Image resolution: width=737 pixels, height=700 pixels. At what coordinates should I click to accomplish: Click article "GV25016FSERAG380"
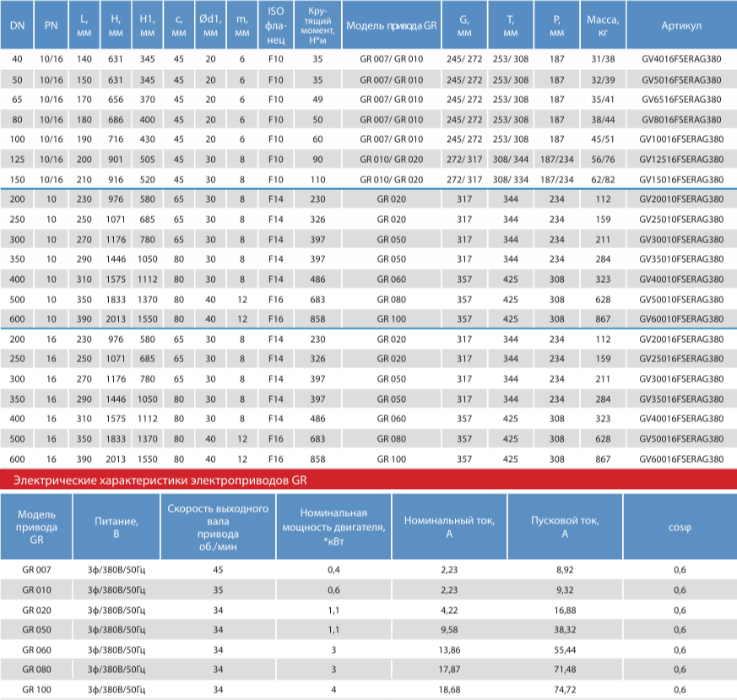click(681, 359)
